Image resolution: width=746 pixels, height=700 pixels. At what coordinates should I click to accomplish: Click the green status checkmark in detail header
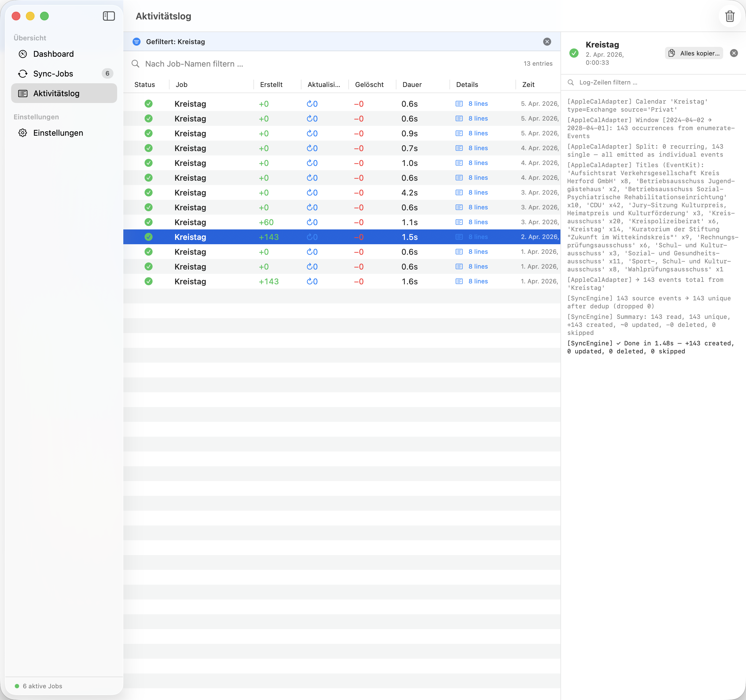pos(574,53)
